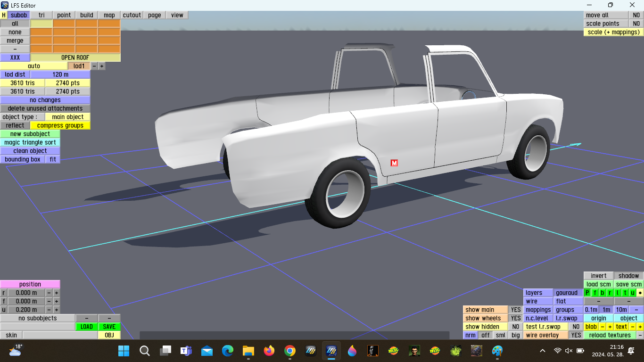Increase the r position value
This screenshot has height=362, width=644.
[x=57, y=293]
